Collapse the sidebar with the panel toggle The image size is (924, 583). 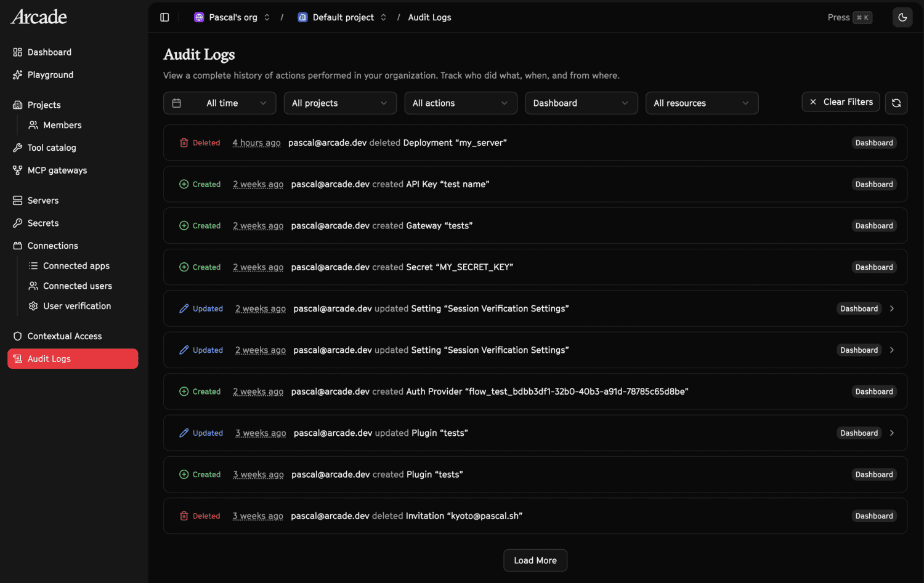pos(164,17)
